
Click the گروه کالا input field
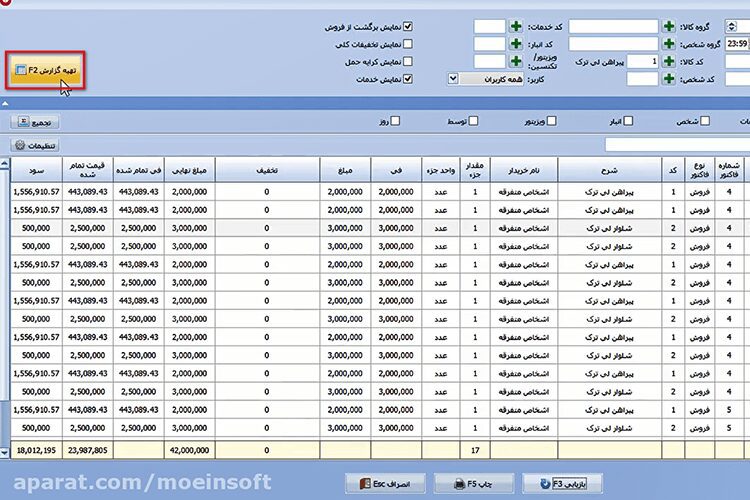(613, 26)
